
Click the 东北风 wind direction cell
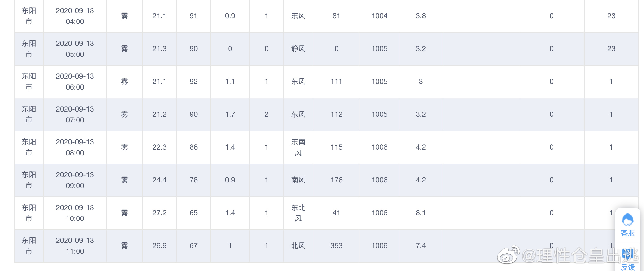click(298, 213)
